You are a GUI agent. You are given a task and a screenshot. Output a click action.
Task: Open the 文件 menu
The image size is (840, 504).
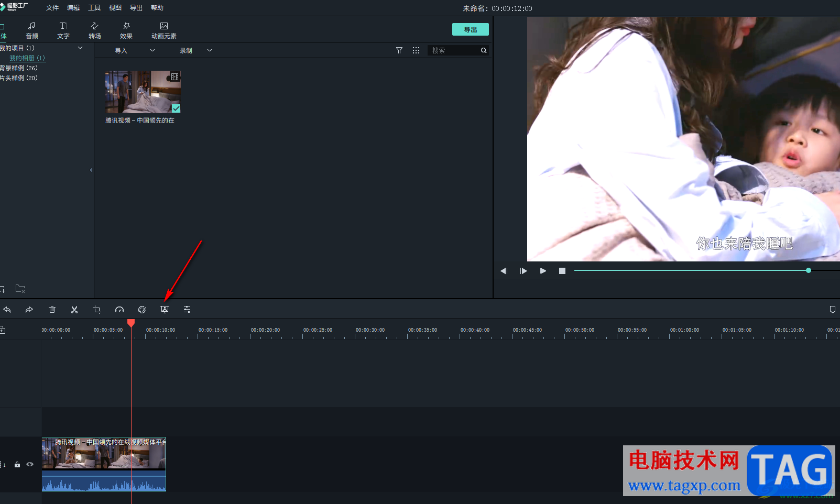point(52,8)
